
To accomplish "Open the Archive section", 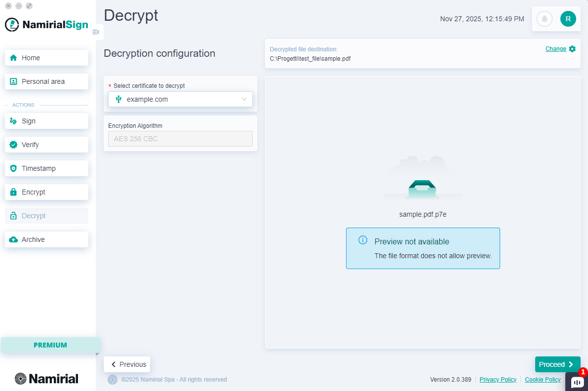I will (x=46, y=239).
